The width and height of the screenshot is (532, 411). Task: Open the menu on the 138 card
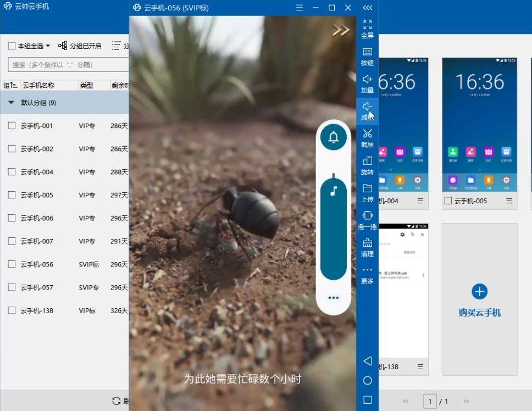[420, 366]
